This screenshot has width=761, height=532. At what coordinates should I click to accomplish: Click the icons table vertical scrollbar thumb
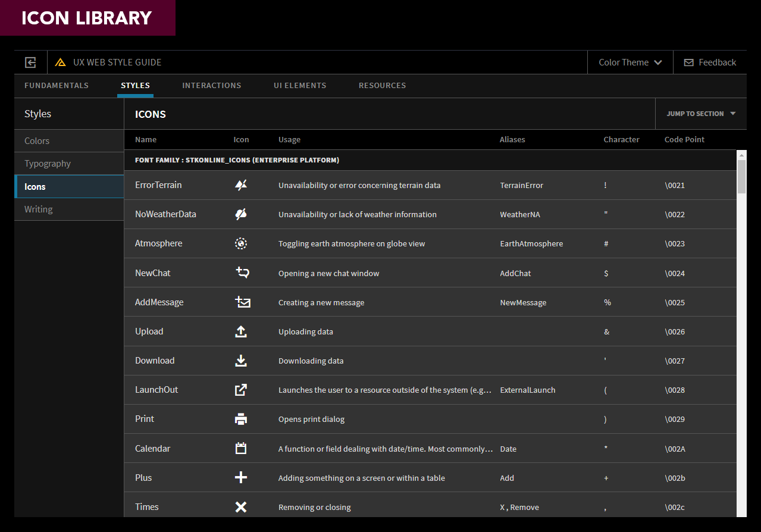pyautogui.click(x=741, y=176)
